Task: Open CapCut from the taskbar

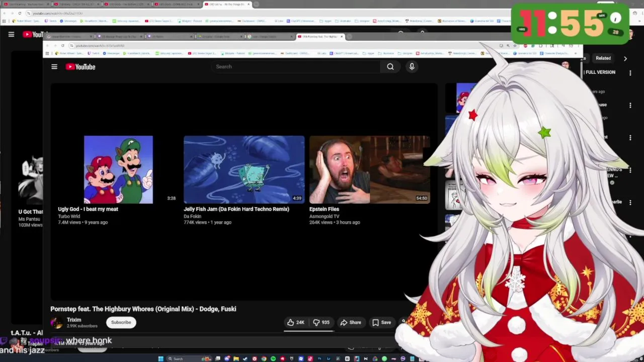Action: point(347,358)
